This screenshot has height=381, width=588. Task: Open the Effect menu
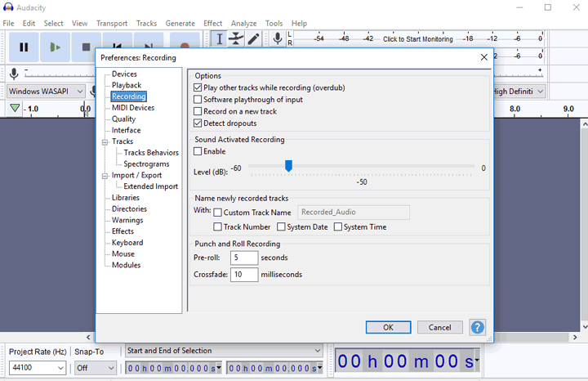pos(212,24)
